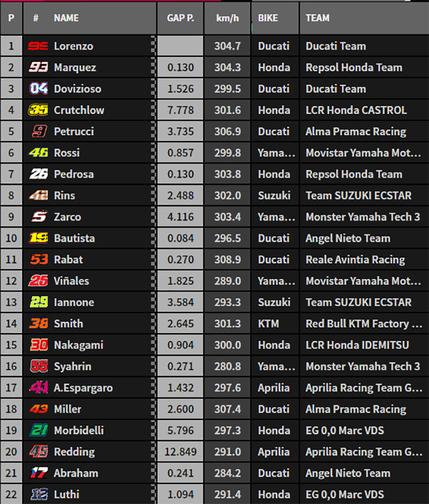Click Marquez's 93 rider number logo

(x=38, y=67)
